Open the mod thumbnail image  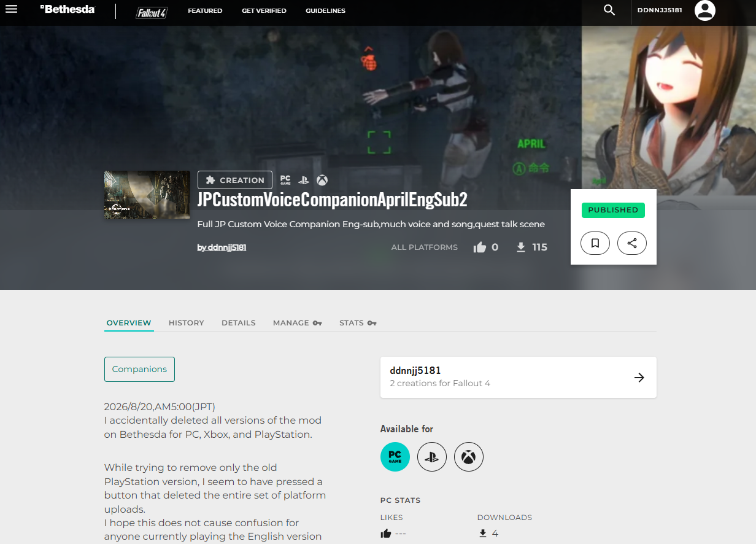point(147,195)
